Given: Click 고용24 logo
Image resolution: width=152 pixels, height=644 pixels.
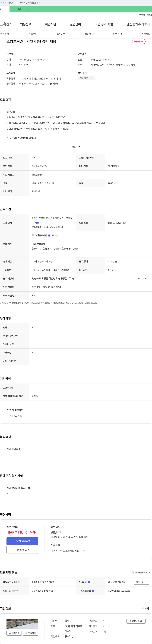Looking at the screenshot, I should pyautogui.click(x=6, y=24).
